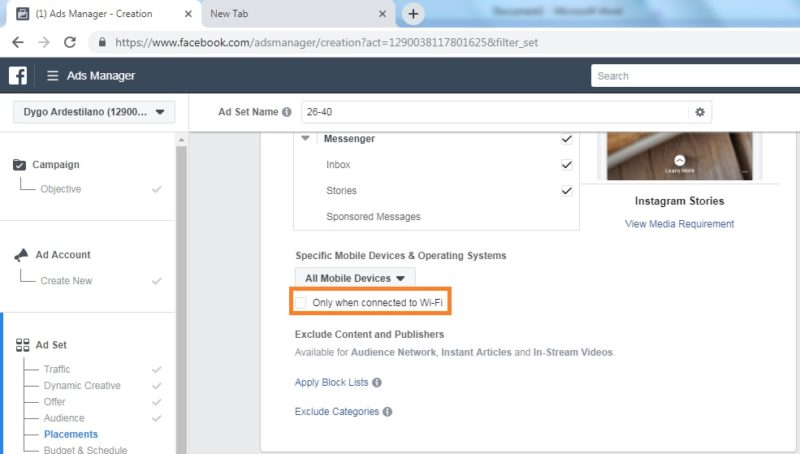Click info icon beside Exclude Categories
The width and height of the screenshot is (800, 454).
coord(387,412)
